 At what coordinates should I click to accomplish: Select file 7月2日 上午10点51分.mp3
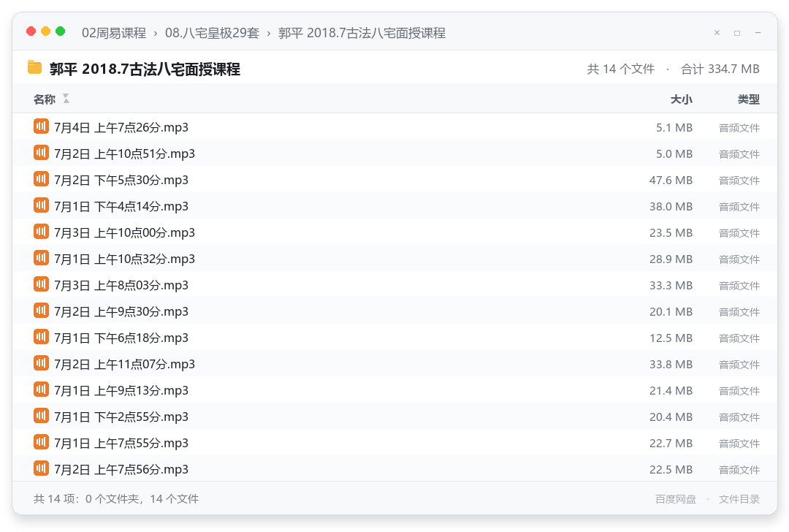click(x=394, y=153)
